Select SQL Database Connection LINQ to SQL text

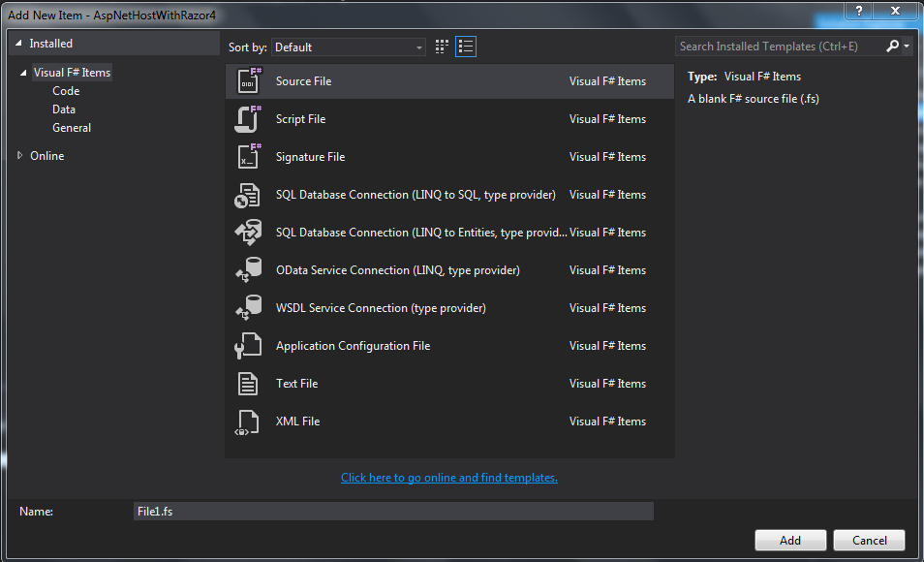click(x=416, y=195)
